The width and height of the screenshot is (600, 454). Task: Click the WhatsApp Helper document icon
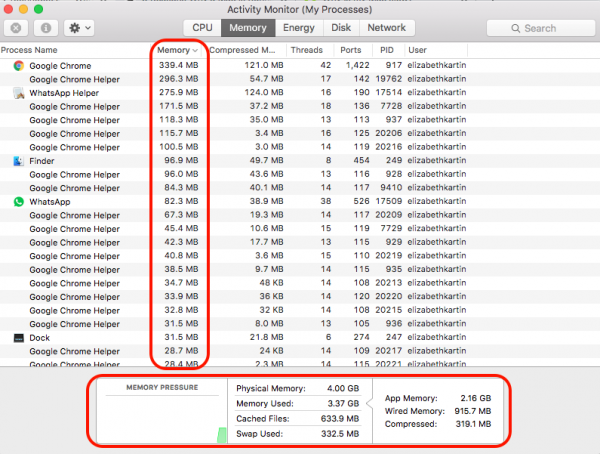(x=19, y=93)
